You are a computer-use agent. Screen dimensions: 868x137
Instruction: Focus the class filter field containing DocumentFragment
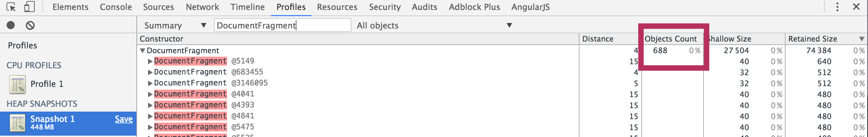(x=283, y=25)
